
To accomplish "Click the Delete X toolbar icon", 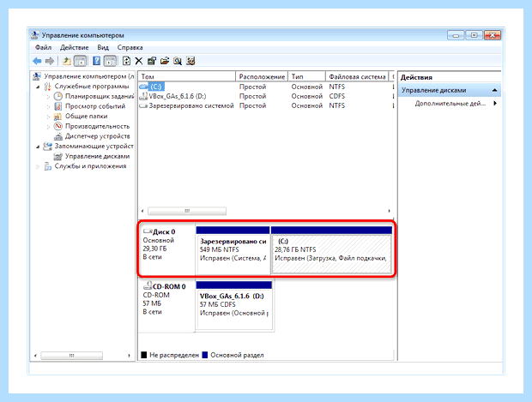I will 139,61.
